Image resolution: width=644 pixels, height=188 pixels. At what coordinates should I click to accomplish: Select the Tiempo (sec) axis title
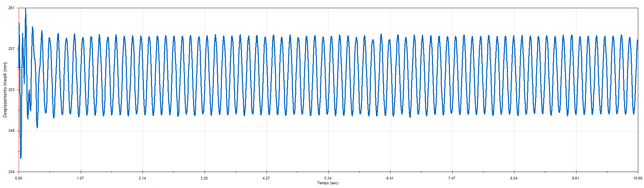click(328, 183)
